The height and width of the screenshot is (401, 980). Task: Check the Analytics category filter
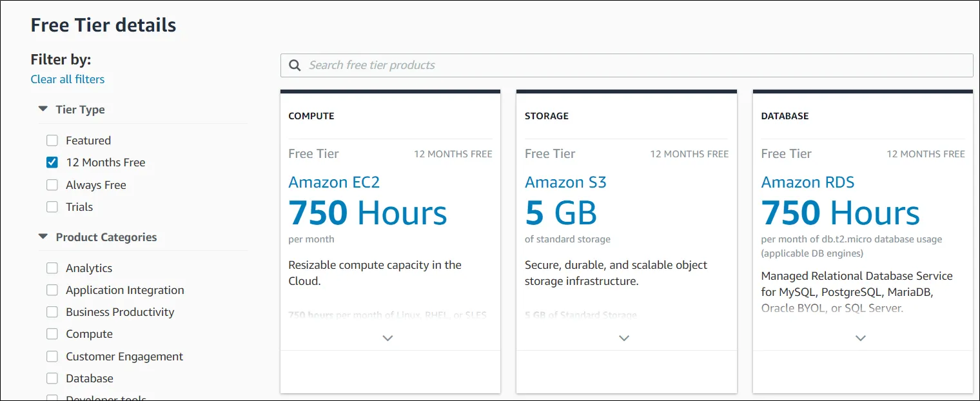(x=52, y=268)
